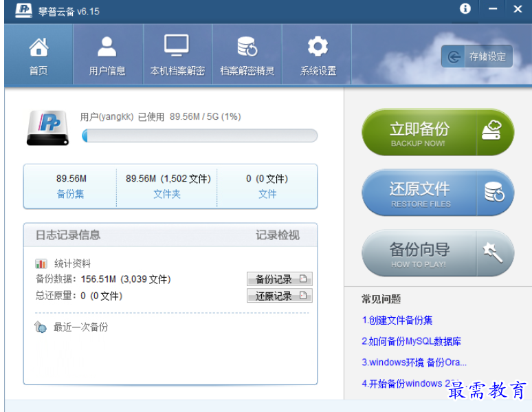Launch the 备份向导 wizard button

tap(438, 253)
